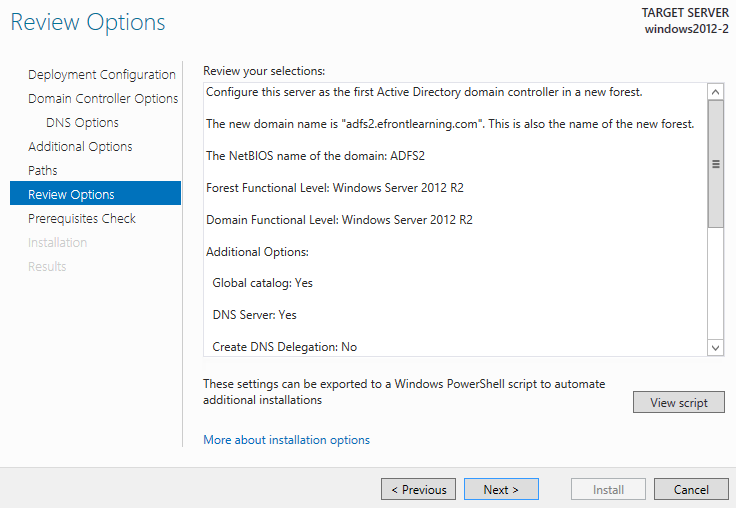Navigate to the Paths step
Viewport: 736px width, 508px height.
click(42, 170)
